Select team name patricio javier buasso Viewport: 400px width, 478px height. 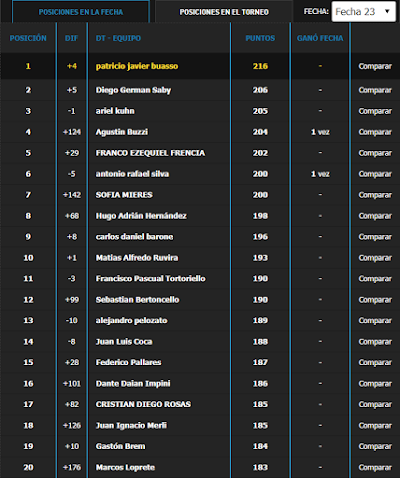tap(137, 66)
